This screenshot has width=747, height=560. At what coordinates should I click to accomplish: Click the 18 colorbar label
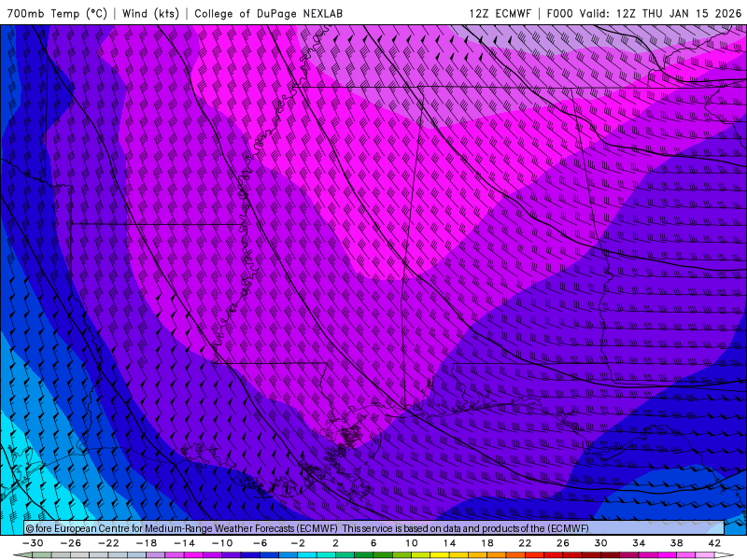[x=487, y=543]
